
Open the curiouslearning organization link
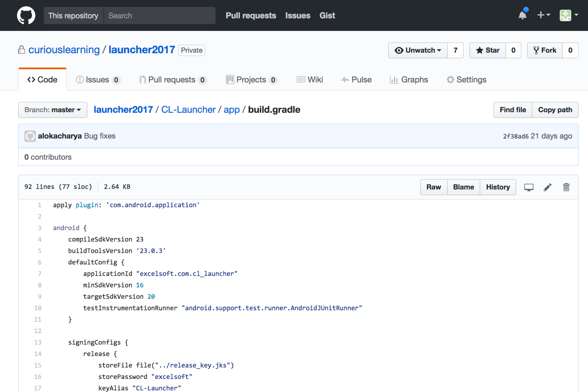(x=64, y=50)
